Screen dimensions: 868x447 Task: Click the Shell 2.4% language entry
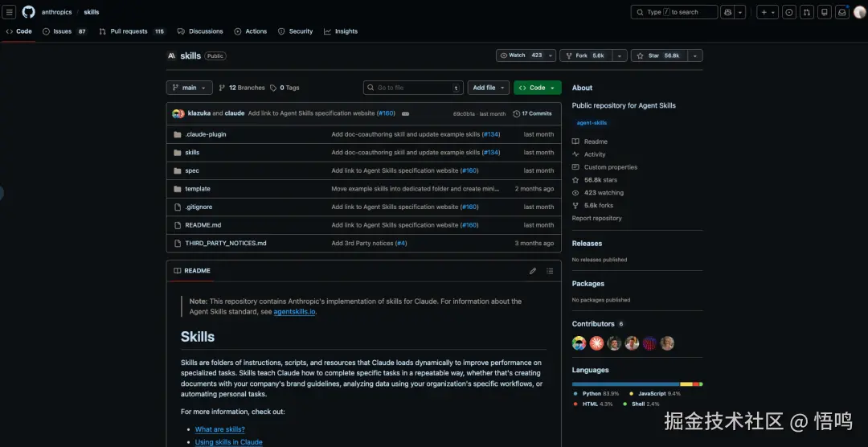pos(641,404)
